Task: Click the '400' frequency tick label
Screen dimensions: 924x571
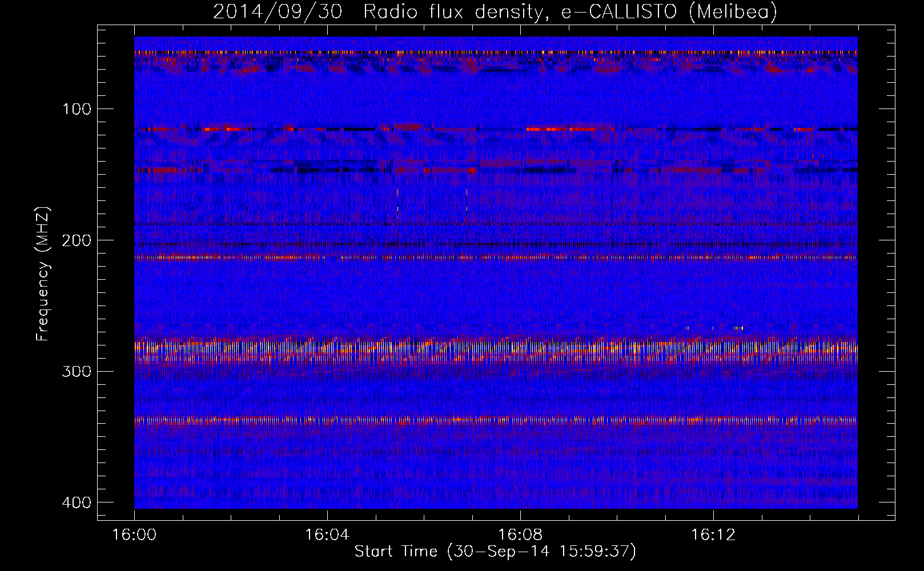Action: point(76,502)
